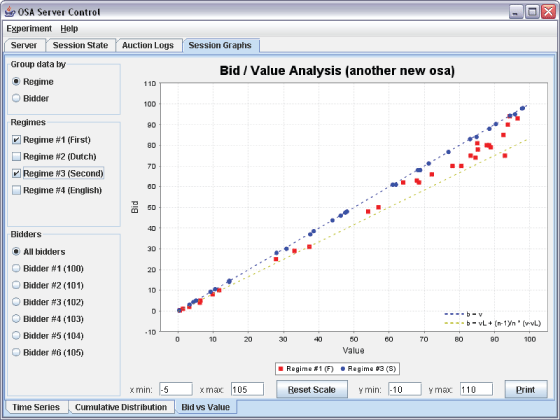Uncheck Regime #1 (First) checkbox
Viewport: 560px width, 420px height.
[16, 140]
